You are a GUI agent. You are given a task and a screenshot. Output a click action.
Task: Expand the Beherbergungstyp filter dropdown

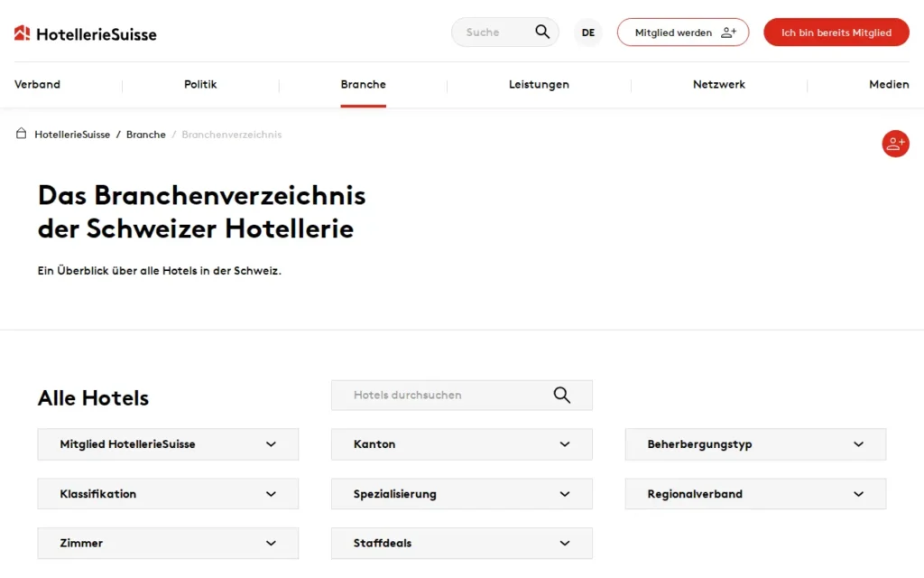(755, 444)
